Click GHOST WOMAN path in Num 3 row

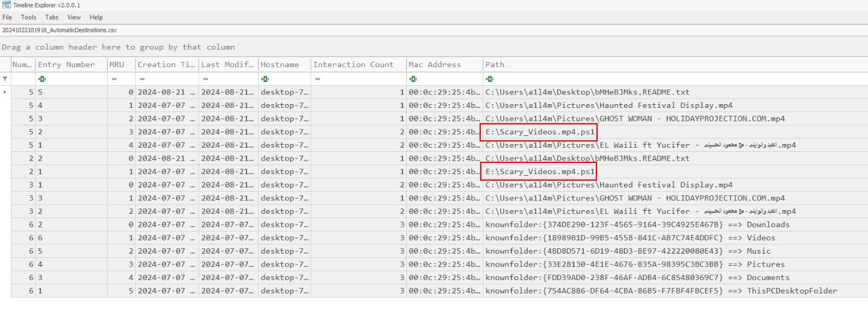tap(635, 198)
